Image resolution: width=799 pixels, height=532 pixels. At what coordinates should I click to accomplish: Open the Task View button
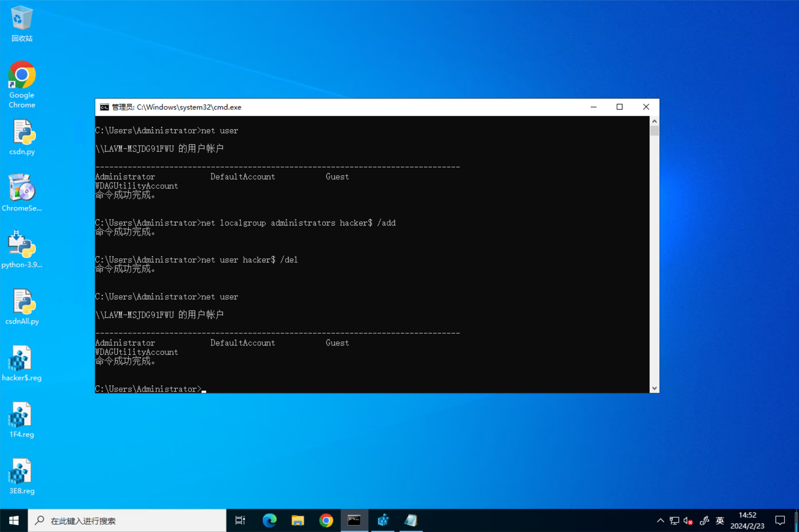(240, 520)
